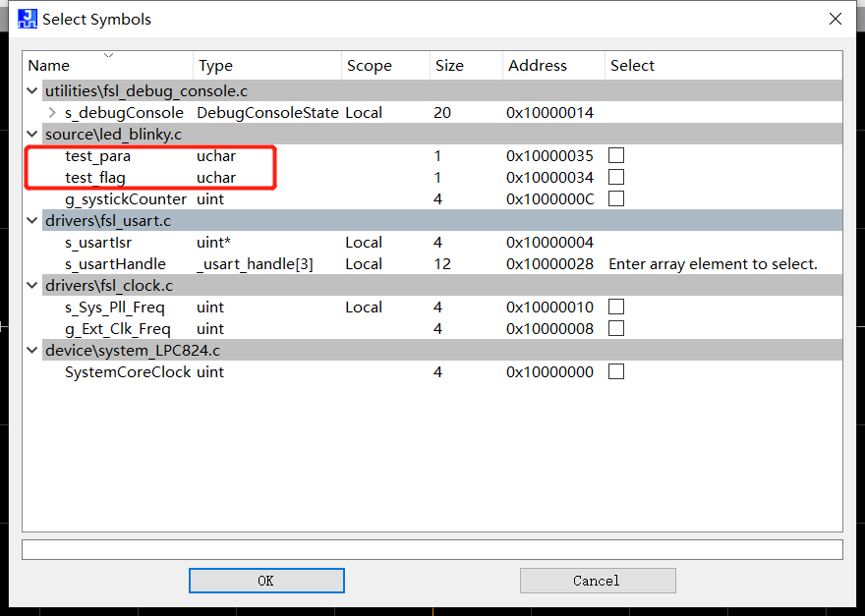This screenshot has height=616, width=865.
Task: Check the g_systickCounter checkbox
Action: tap(616, 198)
